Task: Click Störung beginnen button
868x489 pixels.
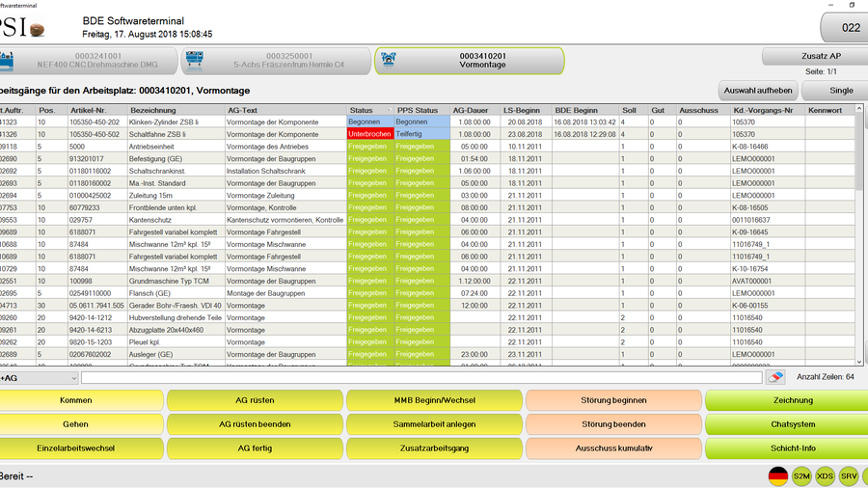Action: [x=613, y=400]
